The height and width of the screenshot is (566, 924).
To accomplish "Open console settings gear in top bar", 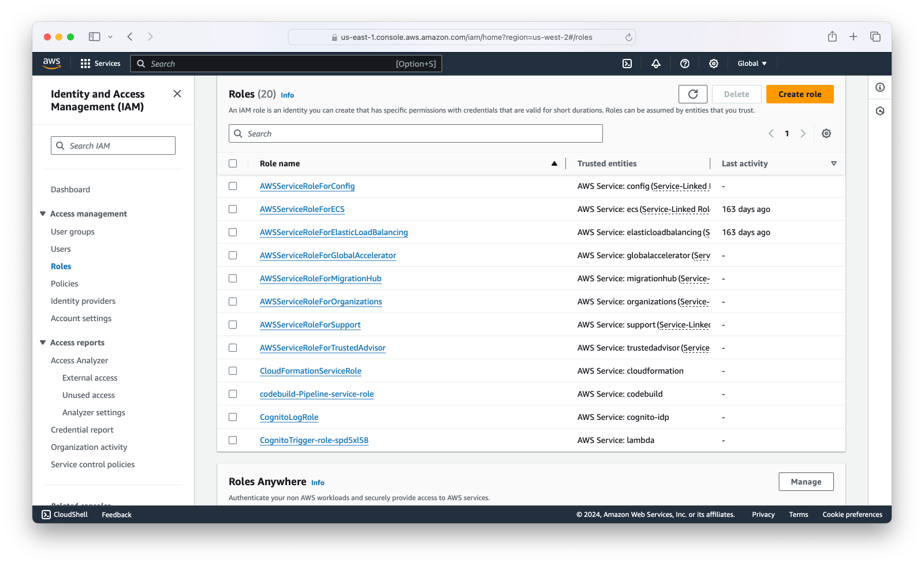I will pos(714,64).
